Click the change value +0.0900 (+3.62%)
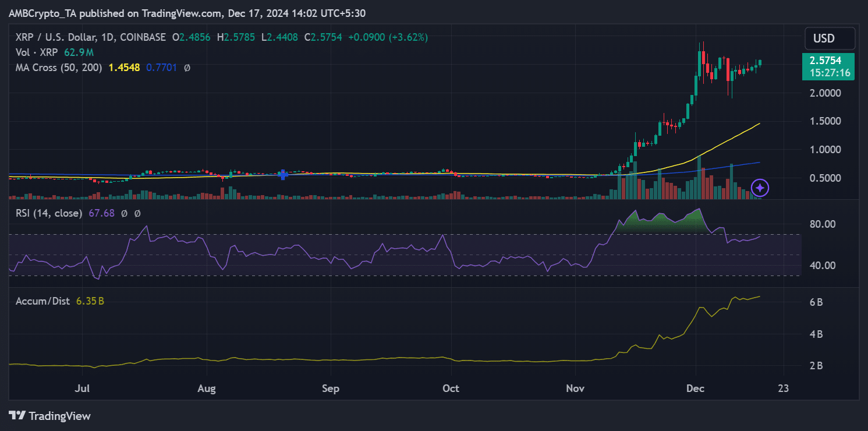This screenshot has height=431, width=868. click(388, 37)
